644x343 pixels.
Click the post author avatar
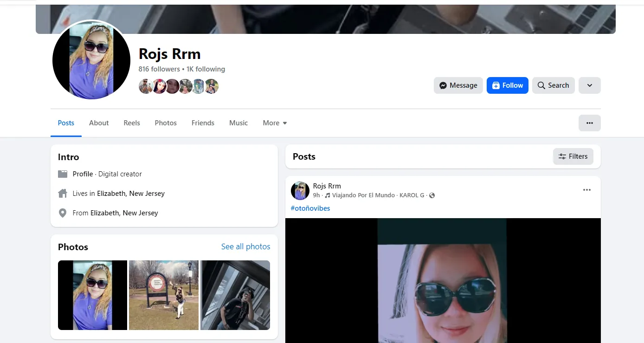(x=300, y=191)
